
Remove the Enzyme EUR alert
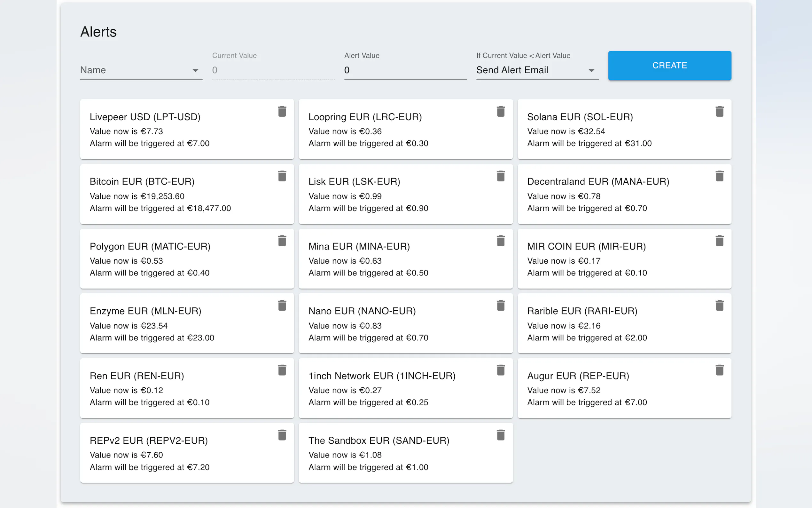[x=282, y=306]
